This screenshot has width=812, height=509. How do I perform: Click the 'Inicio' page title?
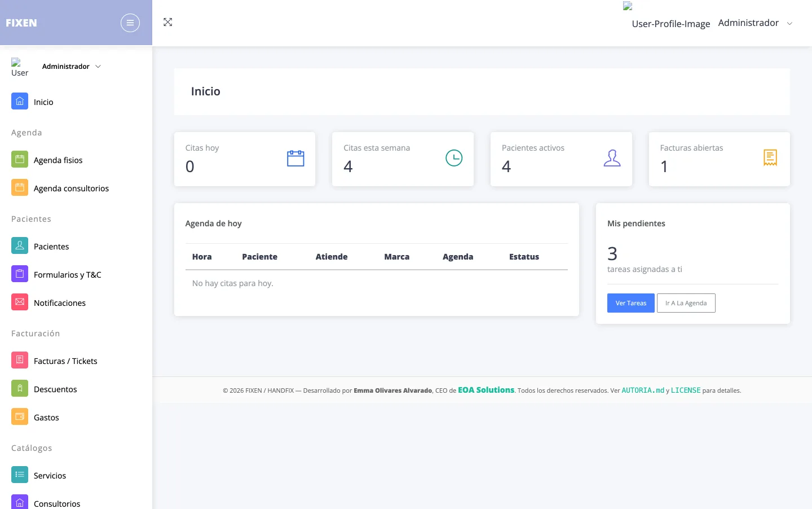pyautogui.click(x=206, y=91)
